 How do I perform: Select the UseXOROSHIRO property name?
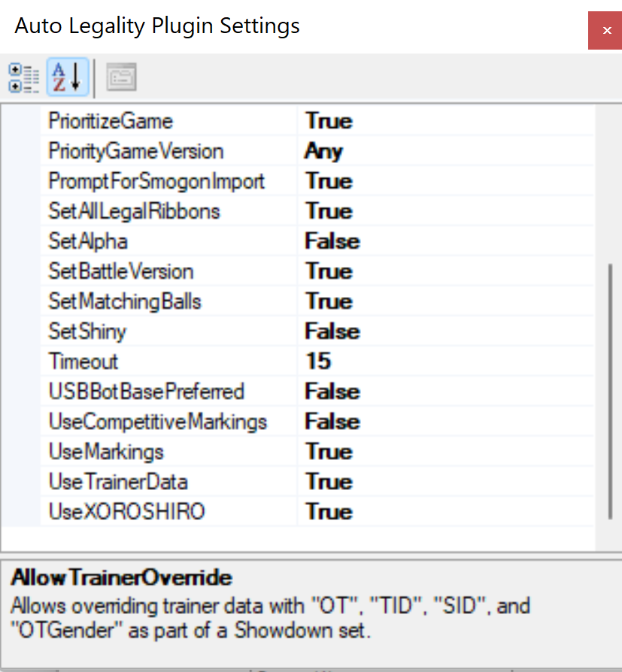[x=127, y=511]
